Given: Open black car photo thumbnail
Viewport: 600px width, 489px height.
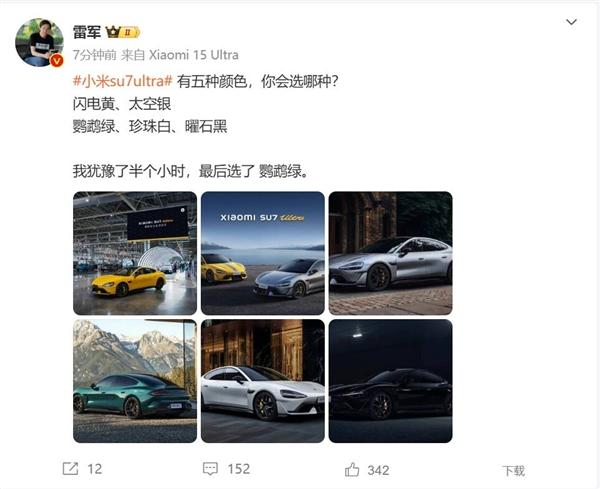Looking at the screenshot, I should (x=391, y=381).
